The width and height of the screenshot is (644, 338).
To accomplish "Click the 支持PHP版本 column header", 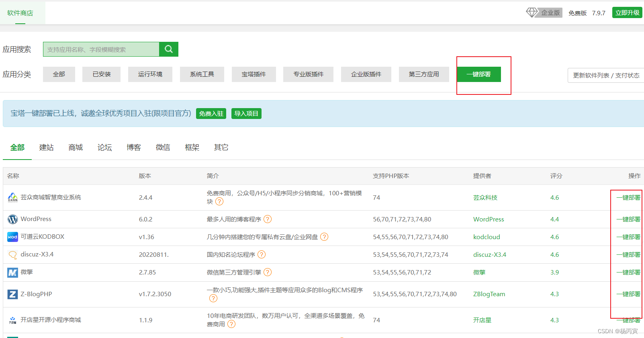I will (391, 176).
